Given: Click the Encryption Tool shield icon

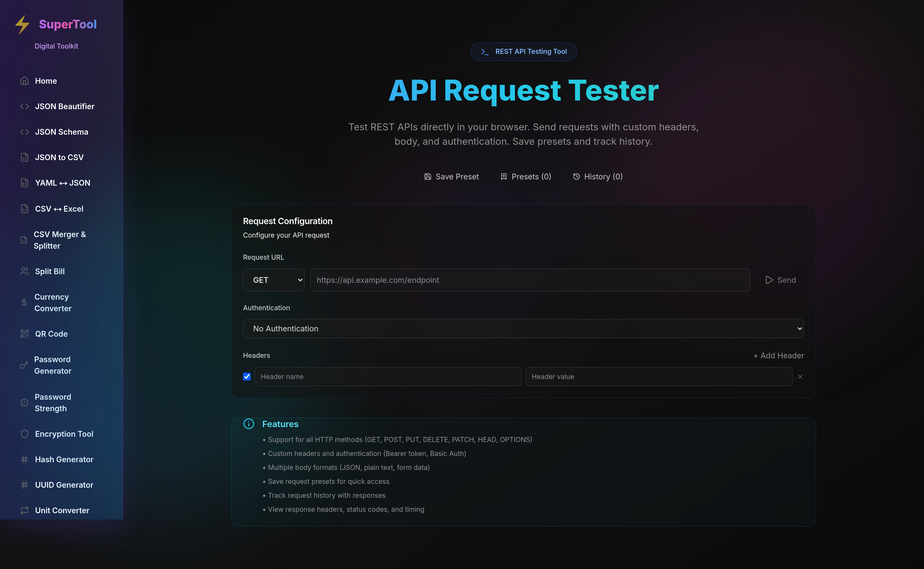Looking at the screenshot, I should coord(24,434).
